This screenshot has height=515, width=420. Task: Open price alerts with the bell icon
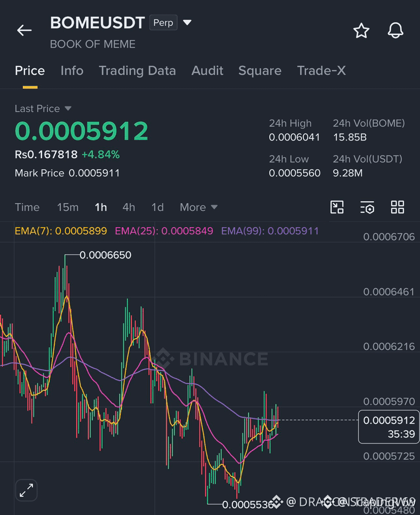tap(395, 30)
